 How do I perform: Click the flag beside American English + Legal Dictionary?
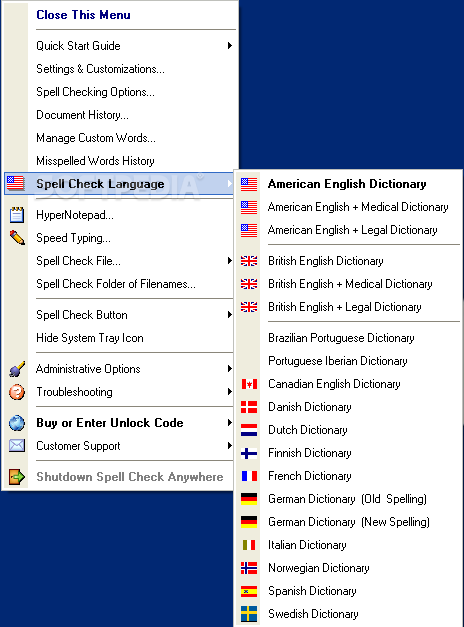point(249,230)
